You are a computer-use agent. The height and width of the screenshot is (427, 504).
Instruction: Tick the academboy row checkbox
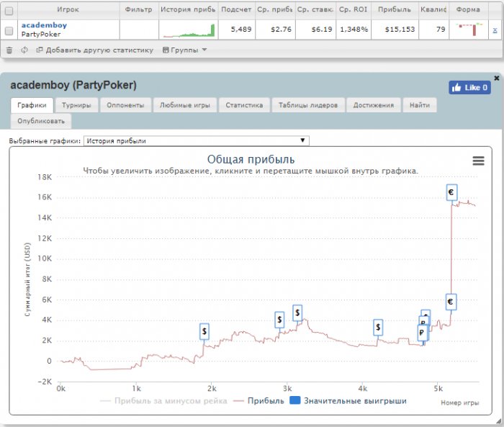click(x=9, y=30)
